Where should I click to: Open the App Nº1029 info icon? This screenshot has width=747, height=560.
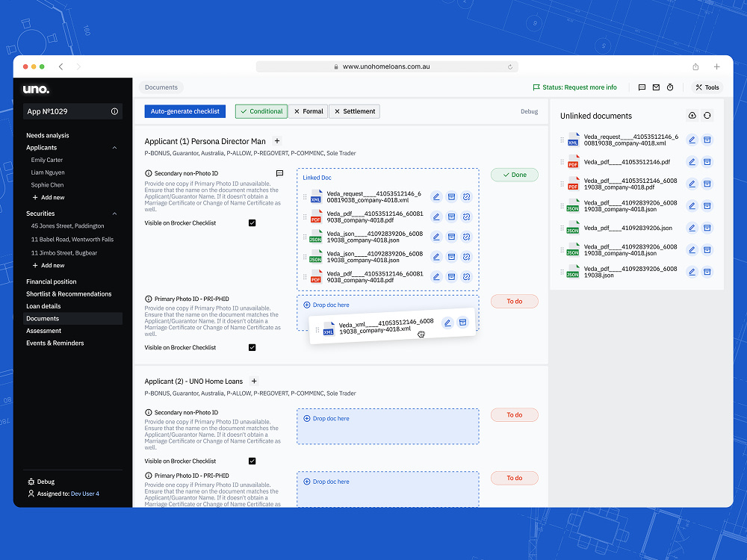click(114, 111)
